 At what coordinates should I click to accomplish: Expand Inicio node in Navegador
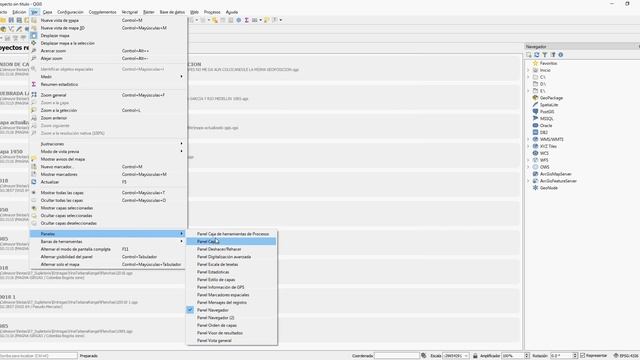coord(528,70)
